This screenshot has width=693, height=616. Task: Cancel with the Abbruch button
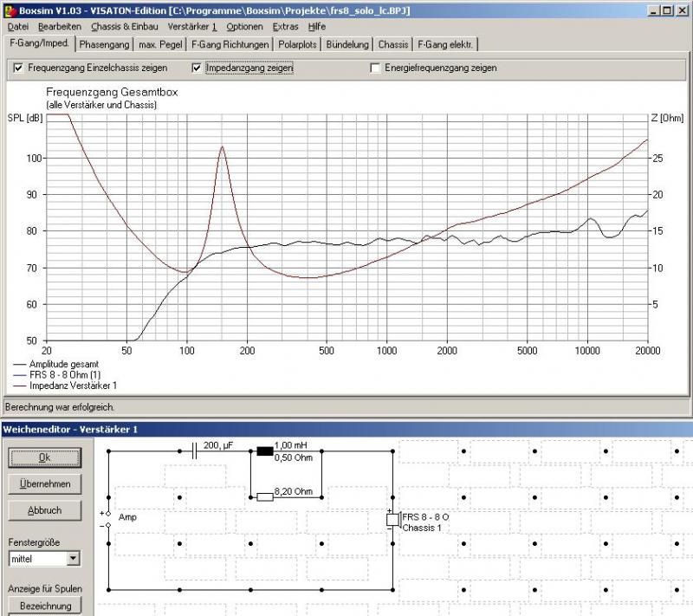[x=45, y=510]
